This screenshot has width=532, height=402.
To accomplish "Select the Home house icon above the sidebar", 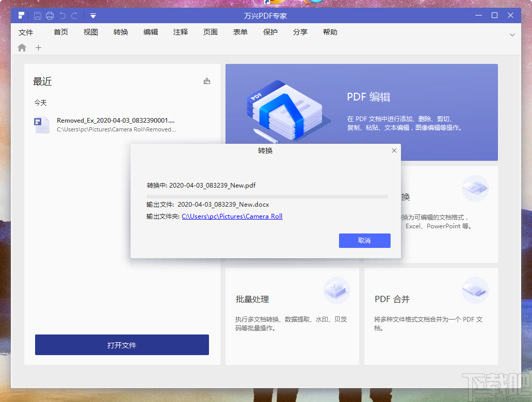I will [22, 47].
